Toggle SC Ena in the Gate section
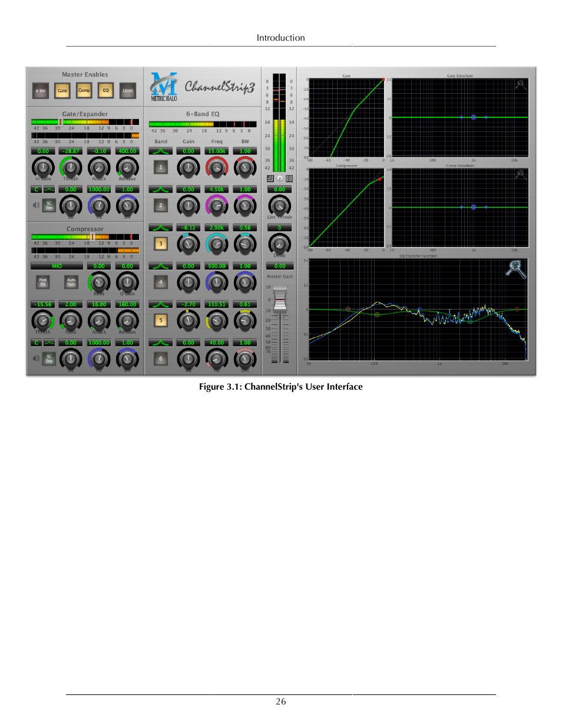This screenshot has width=562, height=728. point(49,206)
